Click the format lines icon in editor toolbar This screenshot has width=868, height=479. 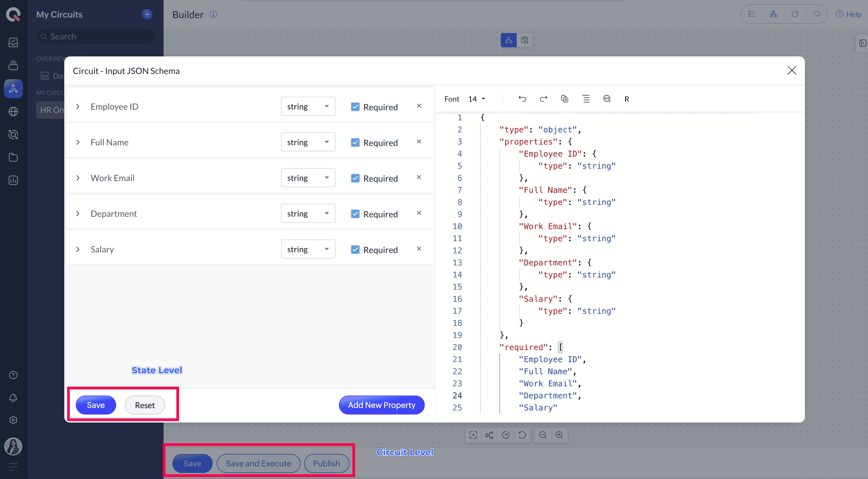pos(586,99)
